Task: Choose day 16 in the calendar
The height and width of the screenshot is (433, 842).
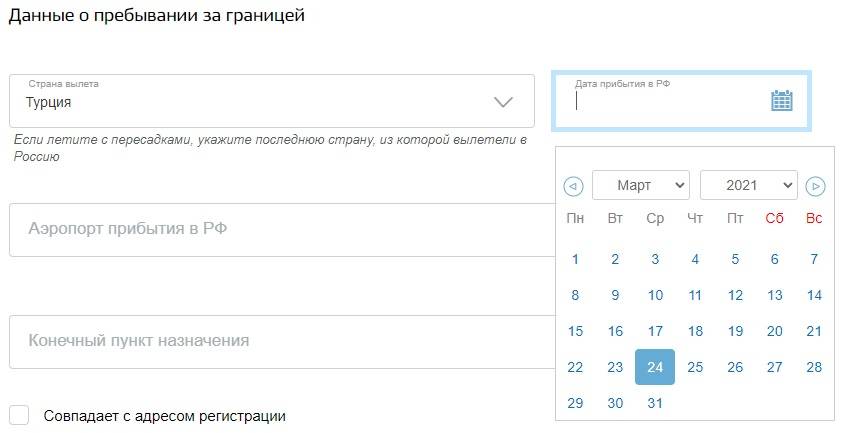Action: (x=615, y=331)
